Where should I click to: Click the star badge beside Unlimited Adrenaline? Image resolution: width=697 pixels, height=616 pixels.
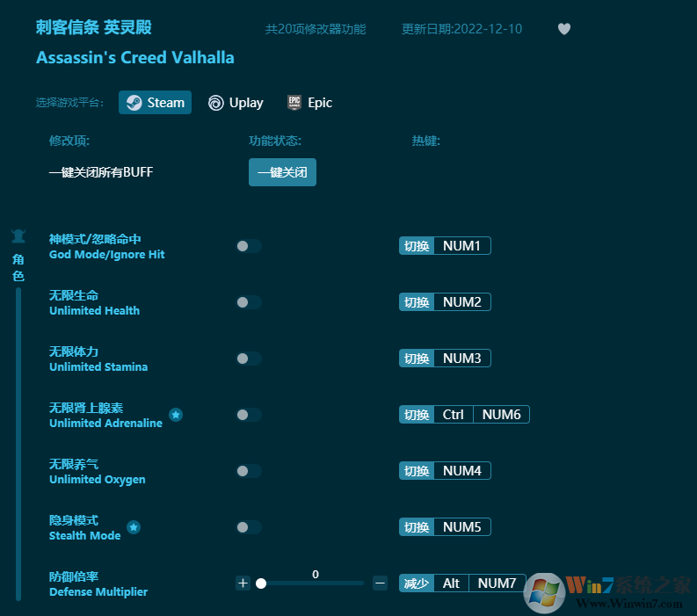click(x=176, y=415)
